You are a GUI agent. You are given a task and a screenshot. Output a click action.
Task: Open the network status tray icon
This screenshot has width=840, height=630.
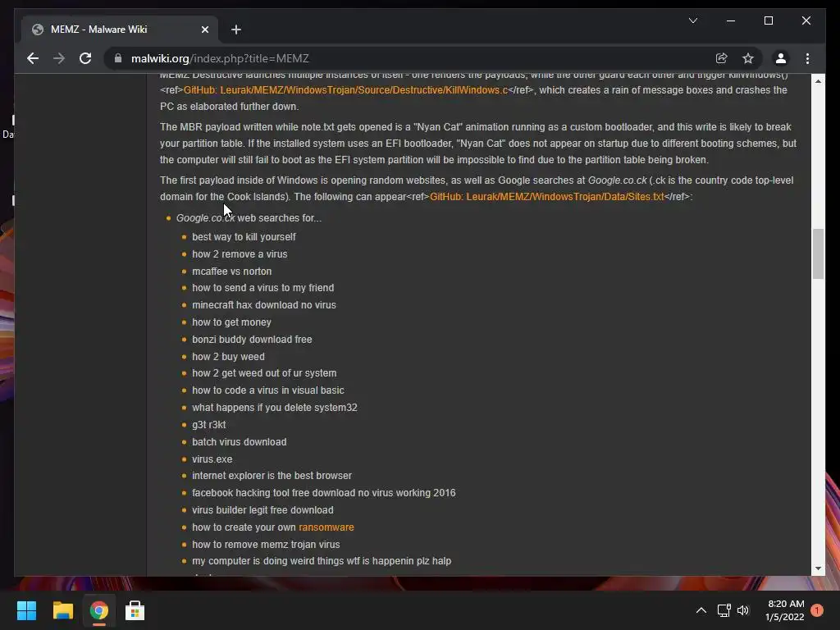(x=724, y=610)
